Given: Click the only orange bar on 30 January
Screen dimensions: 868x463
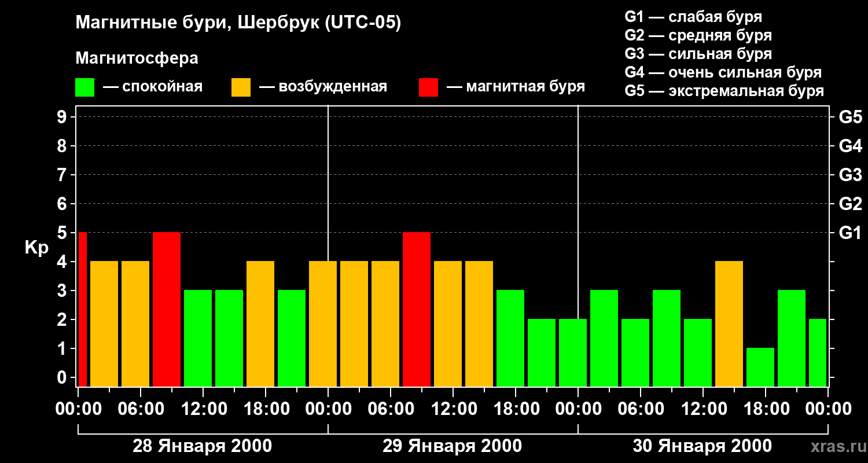Looking at the screenshot, I should tap(729, 324).
